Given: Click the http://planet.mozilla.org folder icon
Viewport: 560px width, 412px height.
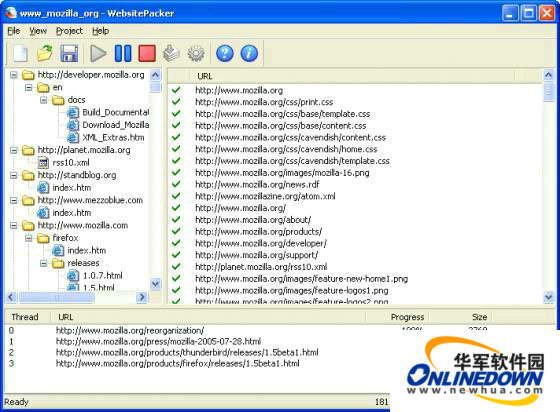Looking at the screenshot, I should [x=28, y=150].
